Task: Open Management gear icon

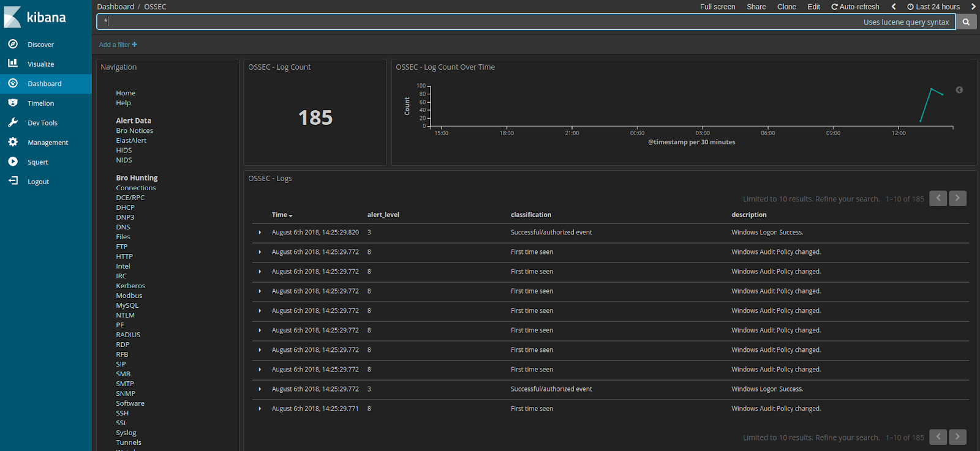Action: click(x=13, y=142)
